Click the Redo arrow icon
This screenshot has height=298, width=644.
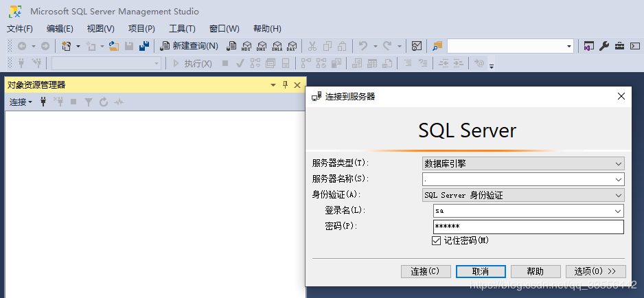(387, 46)
